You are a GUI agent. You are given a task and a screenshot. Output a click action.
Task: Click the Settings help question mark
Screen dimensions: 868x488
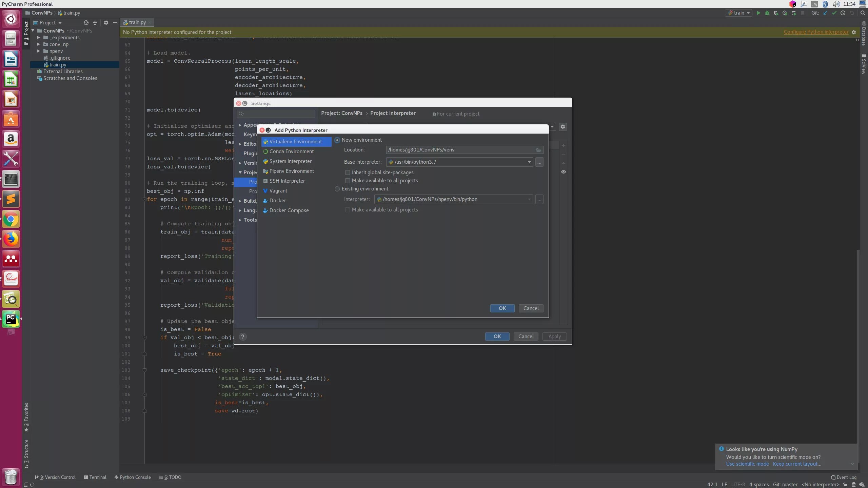[x=243, y=337]
